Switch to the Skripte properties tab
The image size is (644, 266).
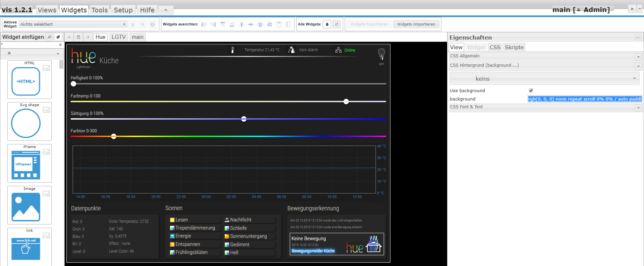click(514, 47)
